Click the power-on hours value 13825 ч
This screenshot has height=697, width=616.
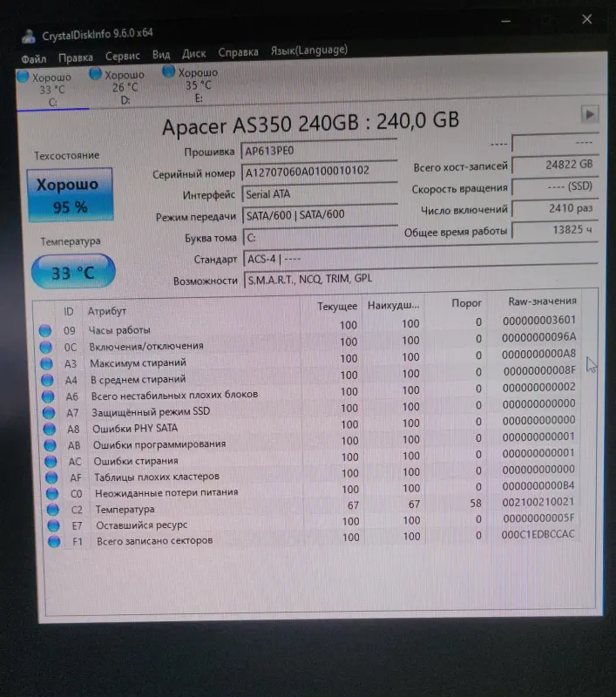coord(555,230)
